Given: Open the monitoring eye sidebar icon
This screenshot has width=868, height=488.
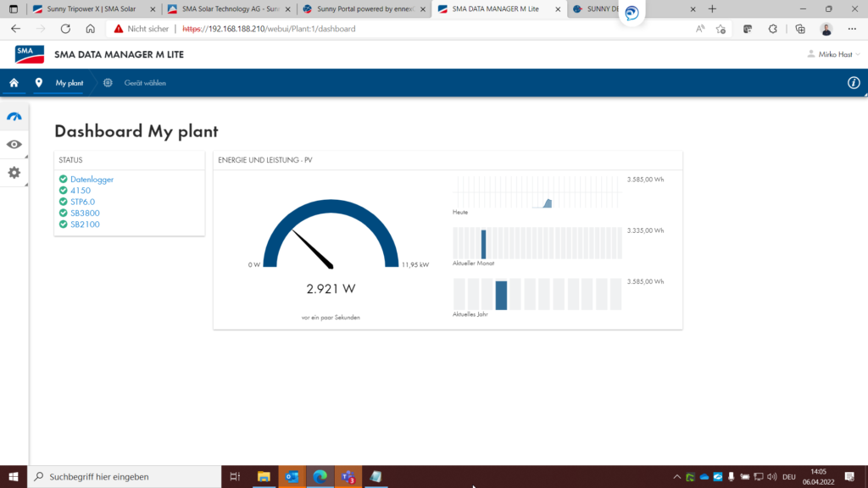Looking at the screenshot, I should tap(14, 144).
